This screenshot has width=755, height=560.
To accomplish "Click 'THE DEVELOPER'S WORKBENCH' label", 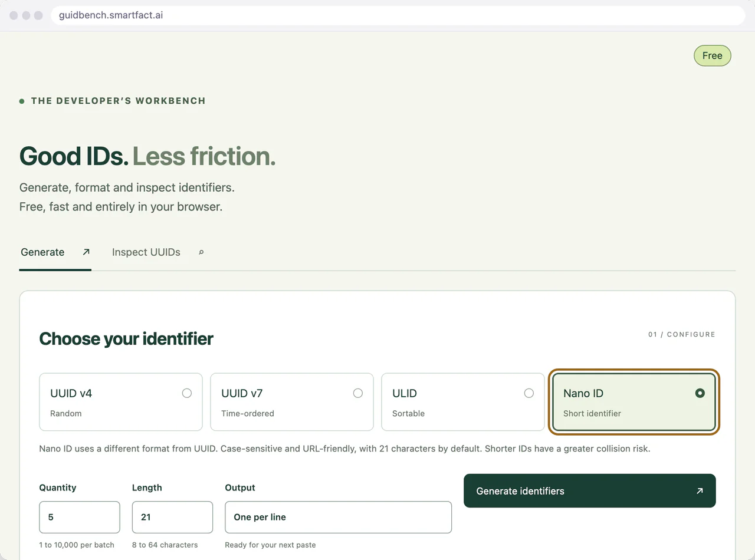I will click(x=118, y=101).
